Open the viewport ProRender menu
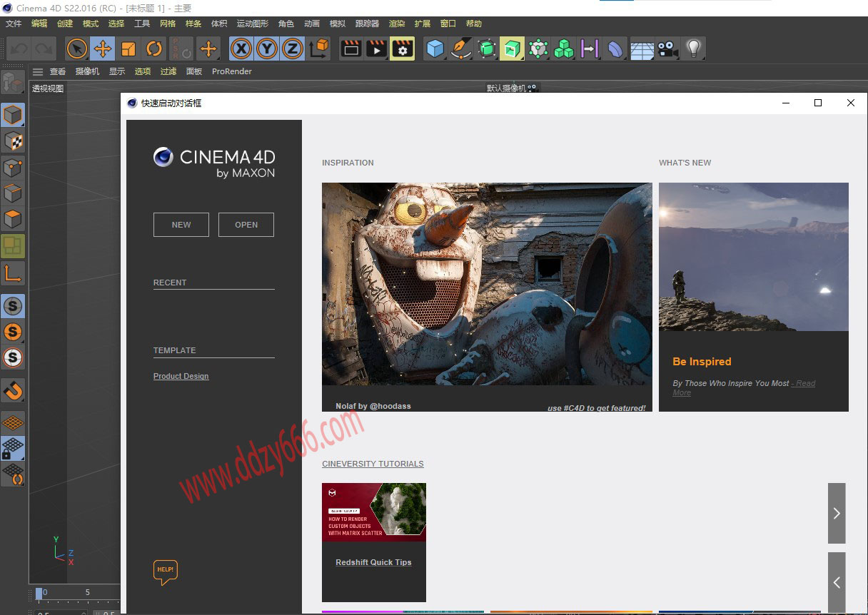The image size is (868, 615). pos(232,71)
